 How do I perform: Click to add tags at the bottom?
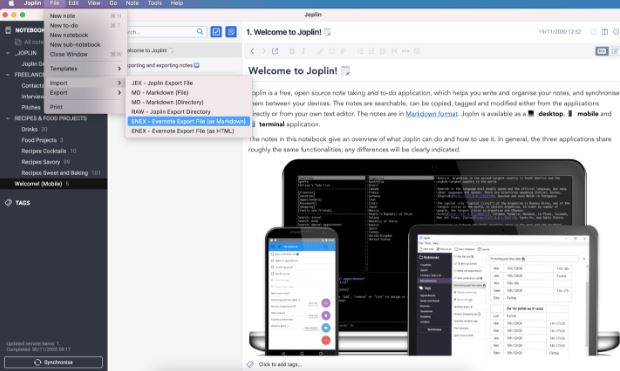click(280, 364)
